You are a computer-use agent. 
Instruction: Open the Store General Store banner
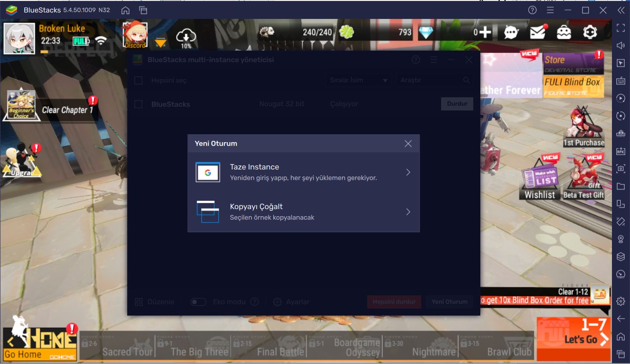coord(574,64)
